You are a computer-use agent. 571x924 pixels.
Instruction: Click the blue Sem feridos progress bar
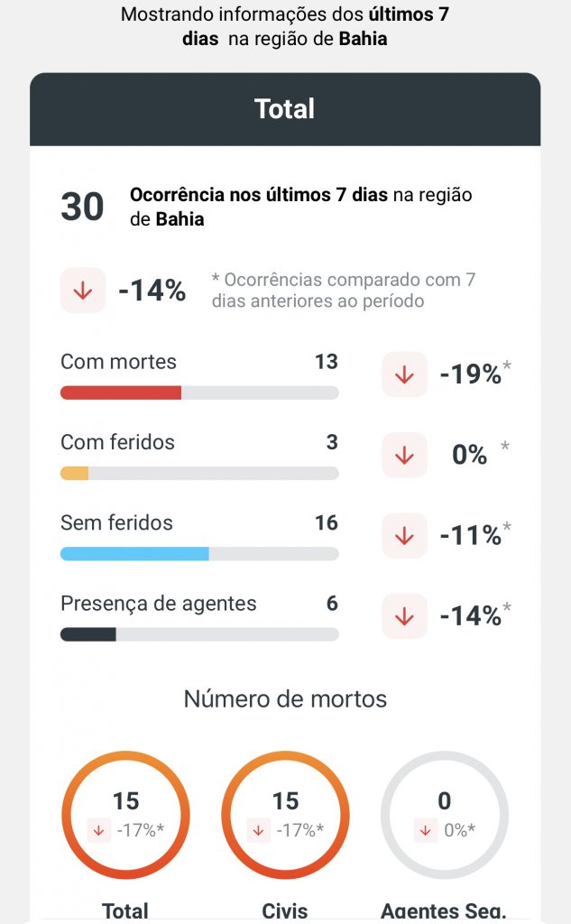pos(134,553)
